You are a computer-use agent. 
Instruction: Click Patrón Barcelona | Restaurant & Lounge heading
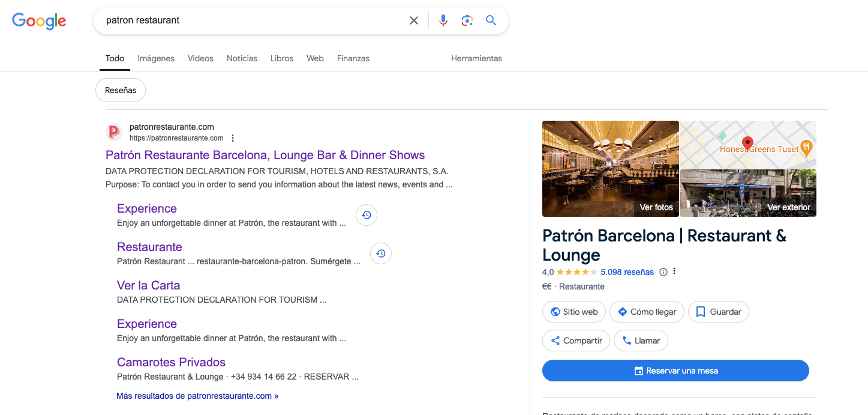[x=664, y=245]
